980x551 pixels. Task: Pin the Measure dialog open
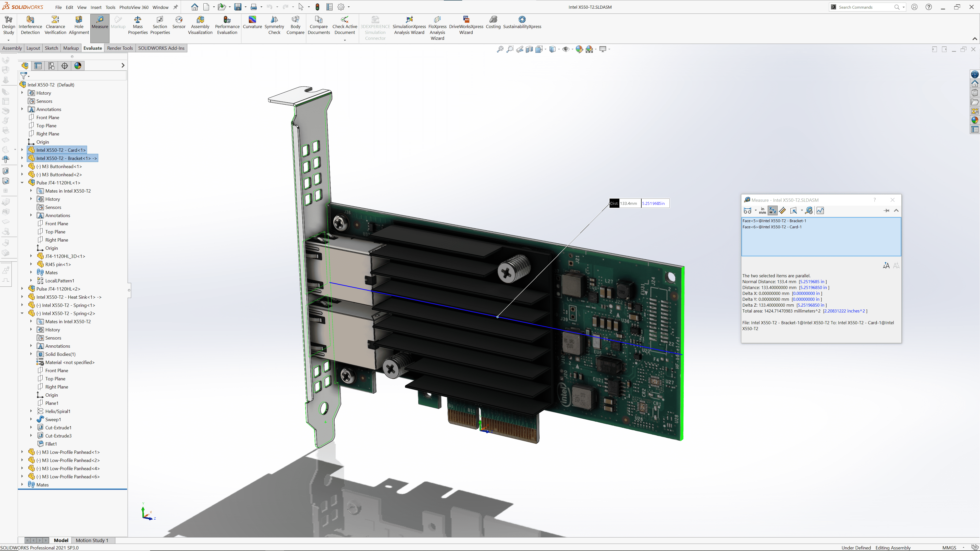point(886,211)
